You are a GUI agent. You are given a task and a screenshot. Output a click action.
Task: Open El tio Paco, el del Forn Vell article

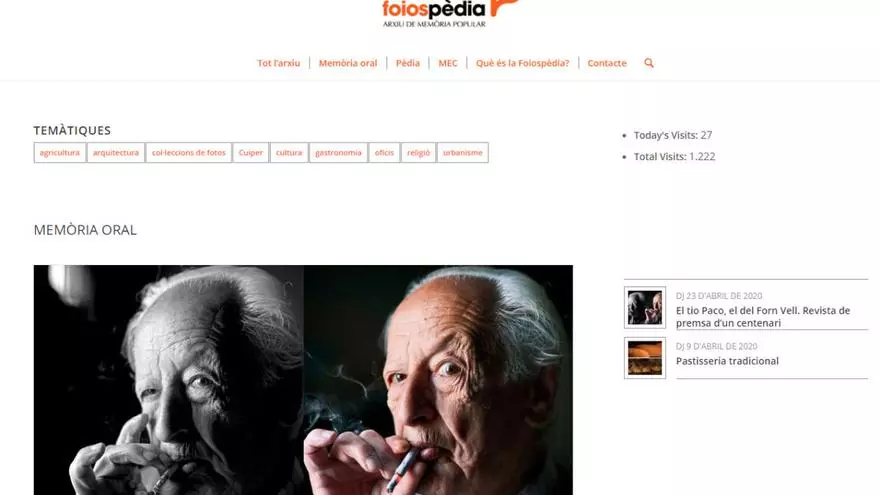point(763,317)
